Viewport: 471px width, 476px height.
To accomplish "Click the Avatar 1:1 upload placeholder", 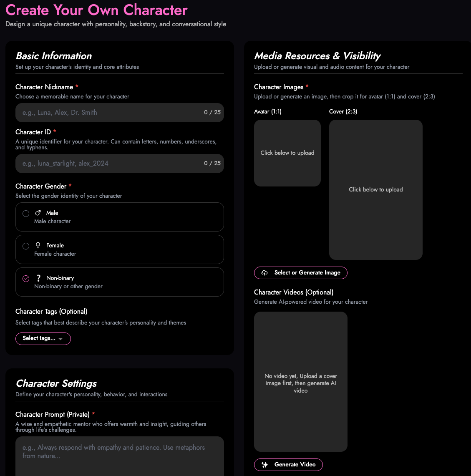I will click(x=287, y=153).
